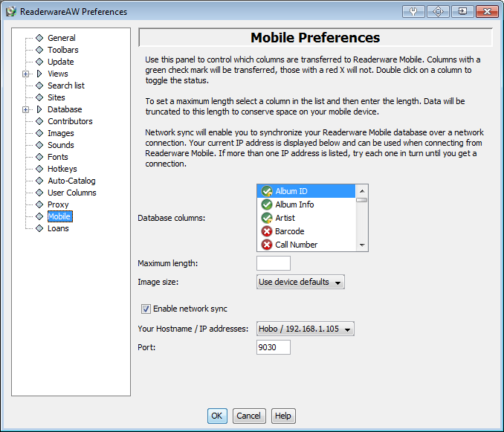Open the Hostname / IP addresses dropdown

click(x=306, y=329)
